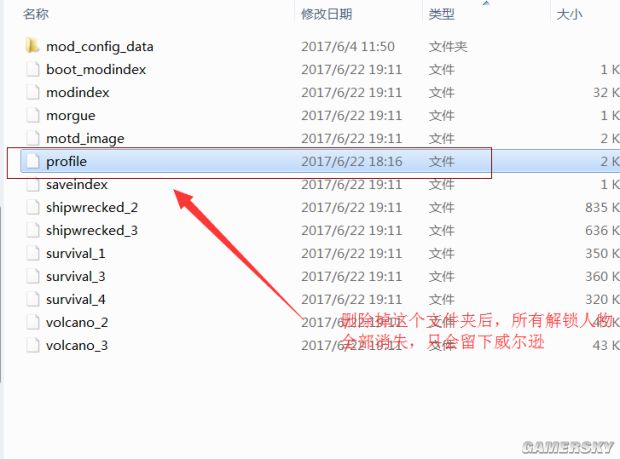Sort by the 修改日期 column header
This screenshot has height=459, width=620.
(x=327, y=14)
